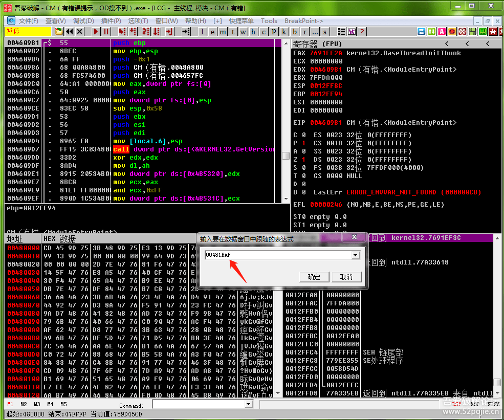Screen dimensions: 504x420
Task: Open the Command bar dropdown list
Action: pyautogui.click(x=249, y=405)
